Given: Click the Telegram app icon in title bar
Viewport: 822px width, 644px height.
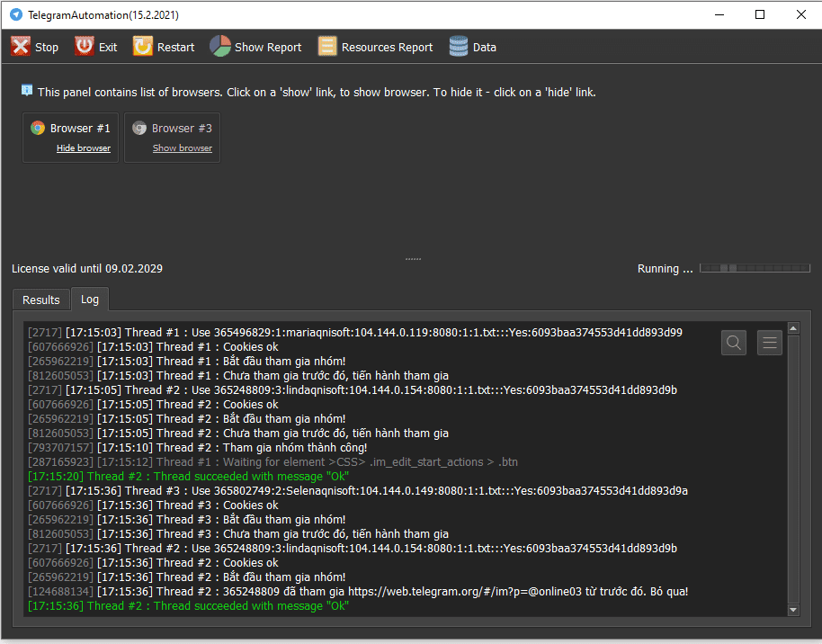Looking at the screenshot, I should [16, 14].
